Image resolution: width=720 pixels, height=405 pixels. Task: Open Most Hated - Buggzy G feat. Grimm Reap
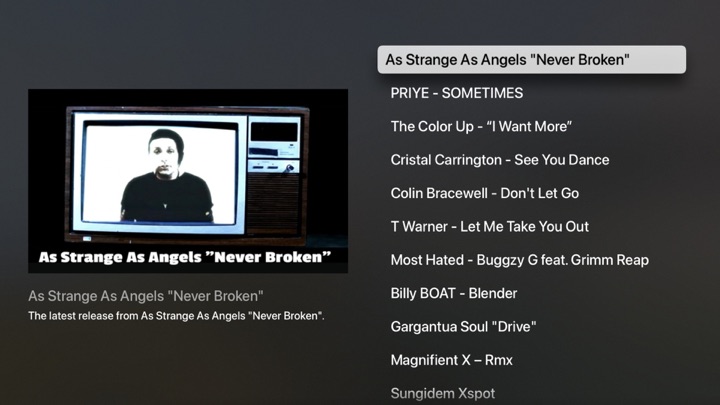(520, 260)
